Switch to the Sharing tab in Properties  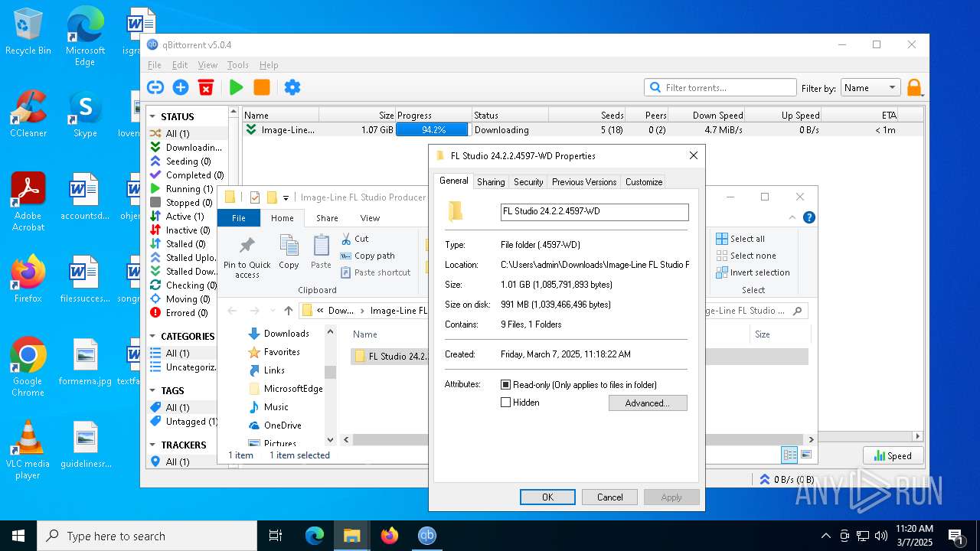pos(491,182)
